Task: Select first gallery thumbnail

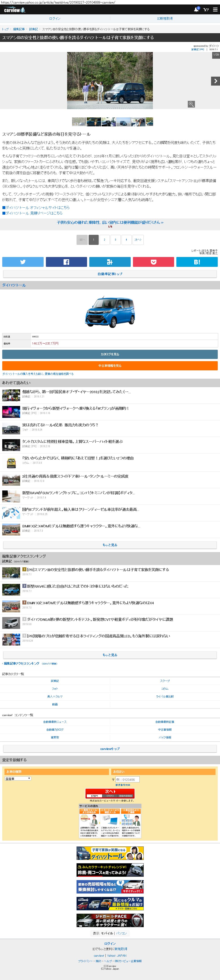Action: (79, 122)
